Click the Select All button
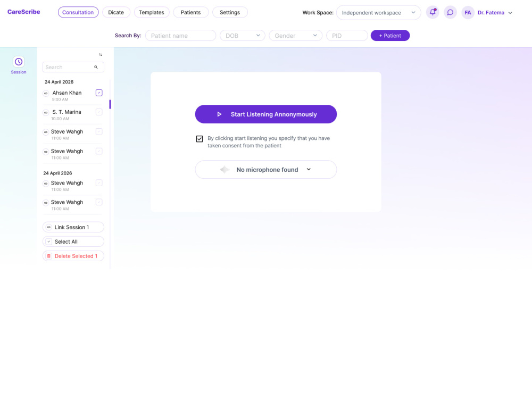532x399 pixels. pyautogui.click(x=73, y=242)
